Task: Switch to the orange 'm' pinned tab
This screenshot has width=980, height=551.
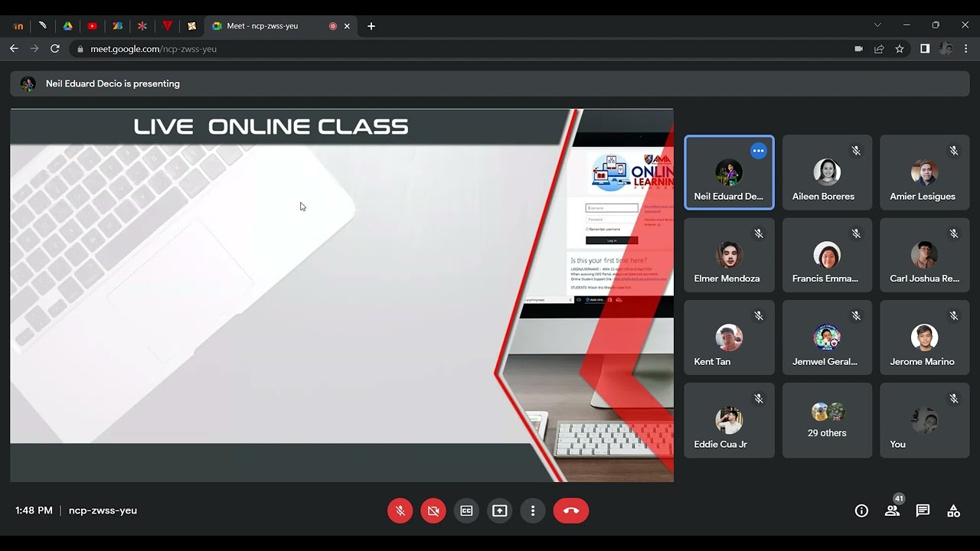Action: 18,25
